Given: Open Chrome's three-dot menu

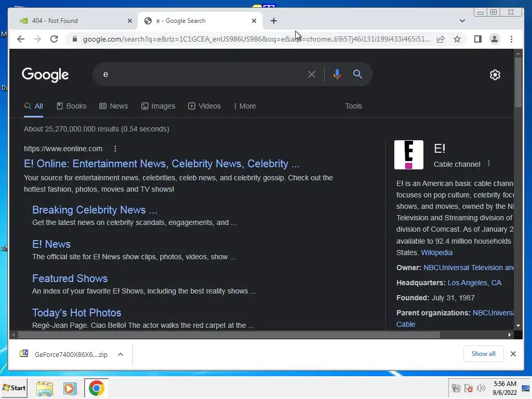Looking at the screenshot, I should (x=511, y=39).
